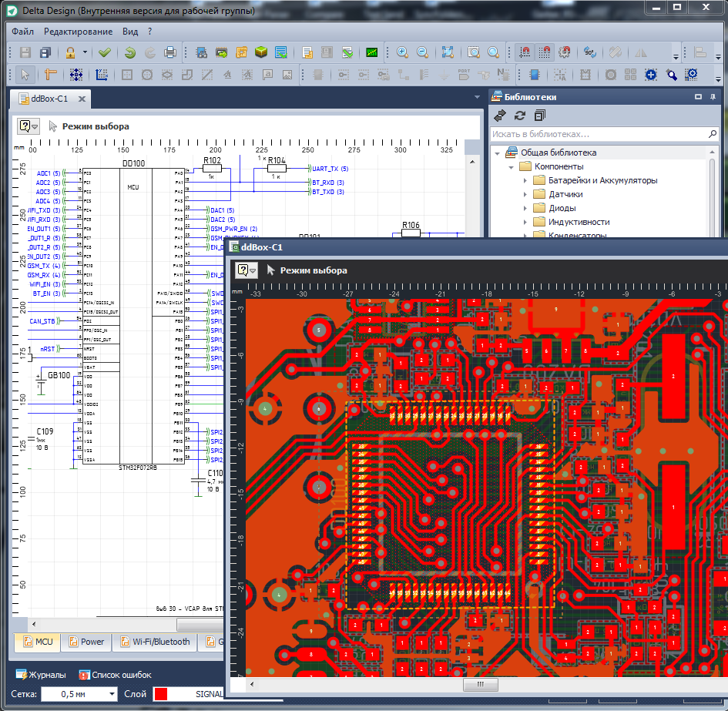Expand the Батарейки и Аккумуляторы folder

pyautogui.click(x=525, y=180)
